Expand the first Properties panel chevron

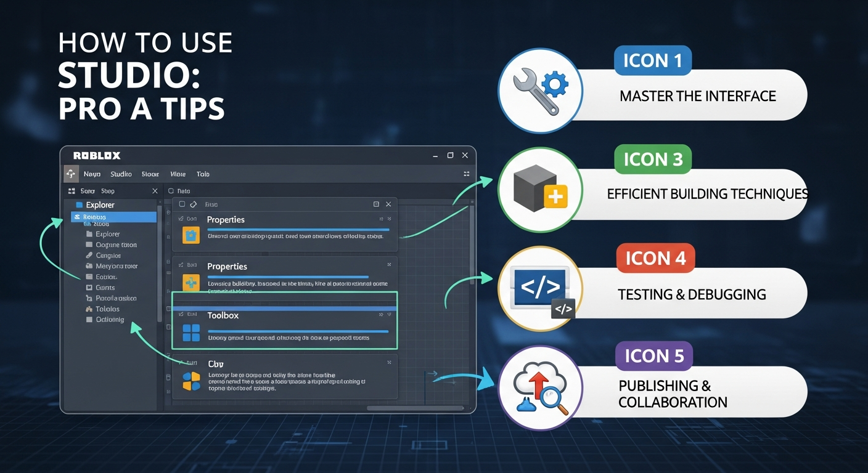(382, 218)
